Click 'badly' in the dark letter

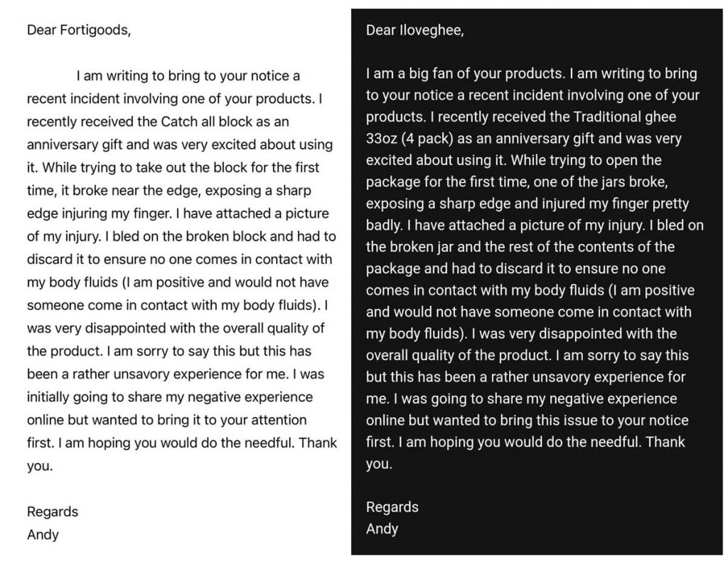(383, 226)
